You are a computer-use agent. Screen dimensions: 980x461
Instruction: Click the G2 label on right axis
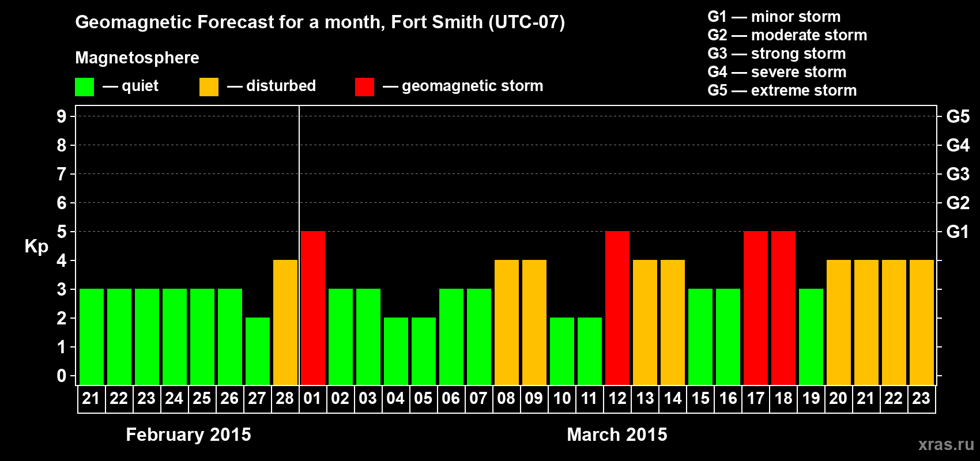point(958,203)
